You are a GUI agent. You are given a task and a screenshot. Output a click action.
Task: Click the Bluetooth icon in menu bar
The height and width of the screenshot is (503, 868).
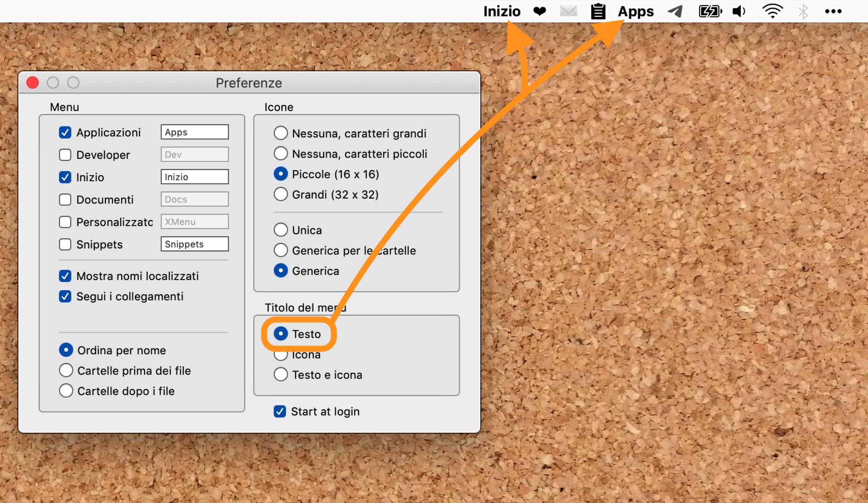(803, 12)
